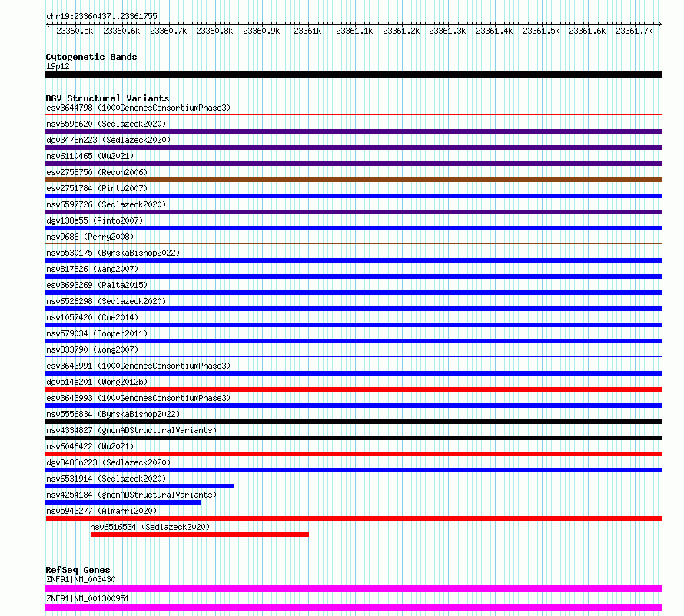Click the dgv3486n223 (Sedlazeck2020) label
Viewport: 684px width, 616px height.
click(x=108, y=462)
